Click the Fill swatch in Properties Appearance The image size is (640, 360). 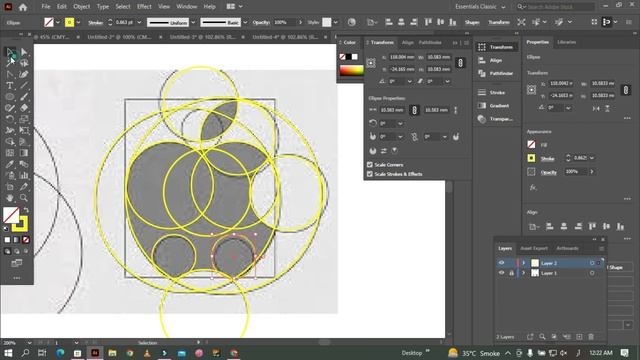[531, 144]
